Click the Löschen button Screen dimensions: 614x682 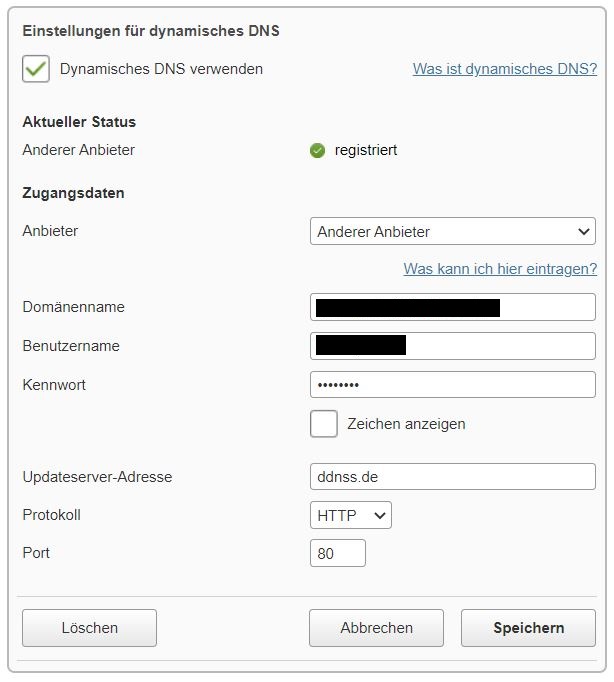point(90,628)
